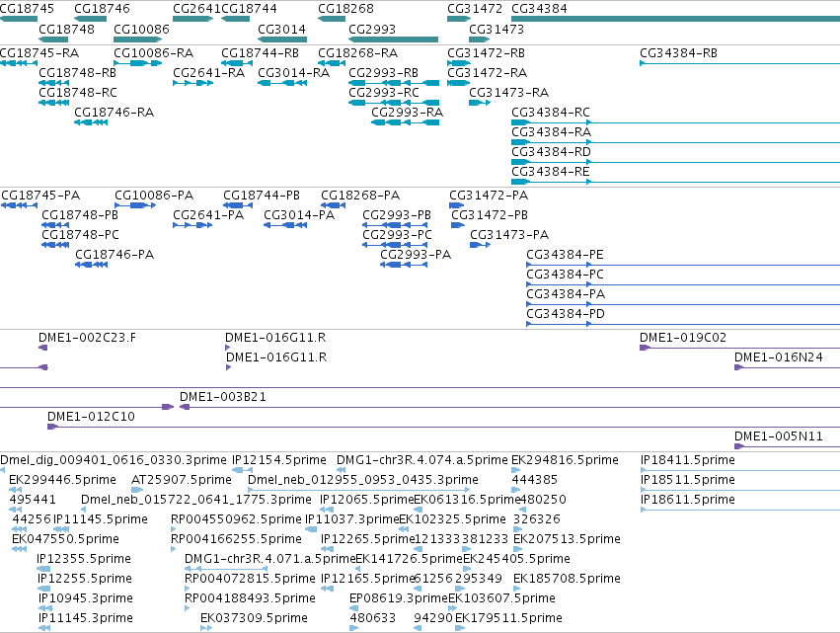The image size is (840, 633).
Task: Select transcript CG10086-RA
Action: coord(153,53)
